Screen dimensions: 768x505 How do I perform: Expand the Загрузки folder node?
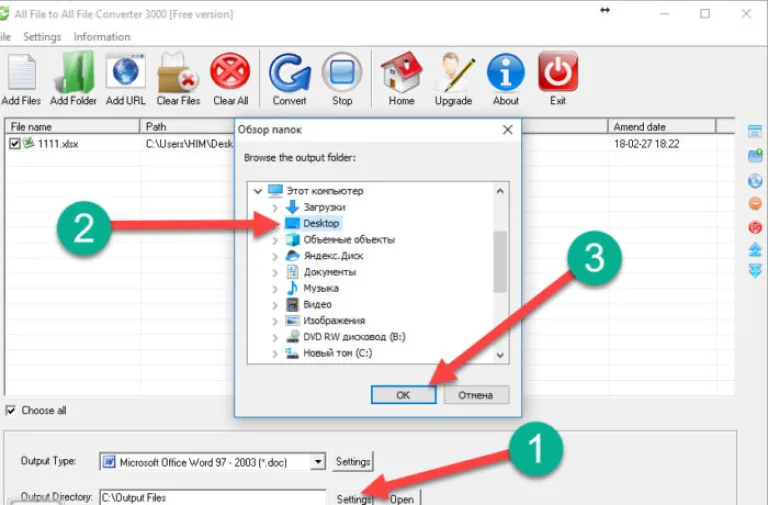pyautogui.click(x=275, y=208)
